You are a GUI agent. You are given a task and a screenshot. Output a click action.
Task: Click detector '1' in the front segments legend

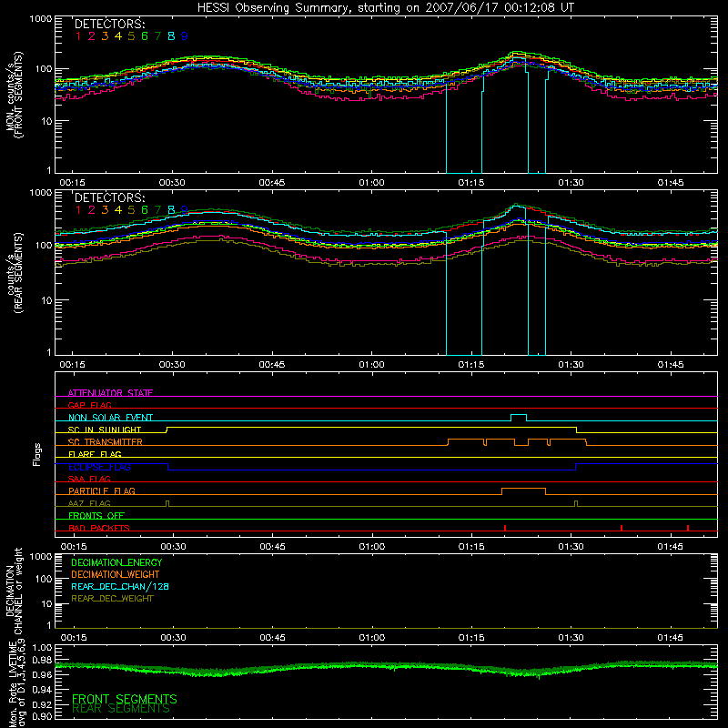tap(78, 36)
